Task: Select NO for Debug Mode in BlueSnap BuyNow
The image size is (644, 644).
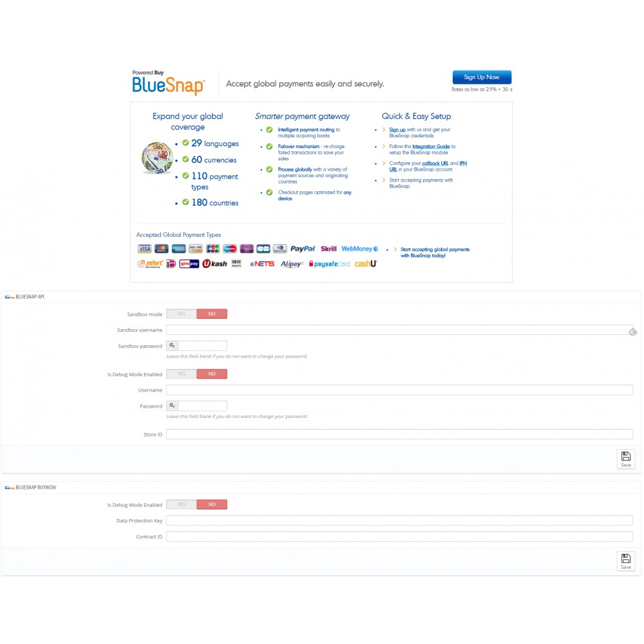Action: (212, 504)
